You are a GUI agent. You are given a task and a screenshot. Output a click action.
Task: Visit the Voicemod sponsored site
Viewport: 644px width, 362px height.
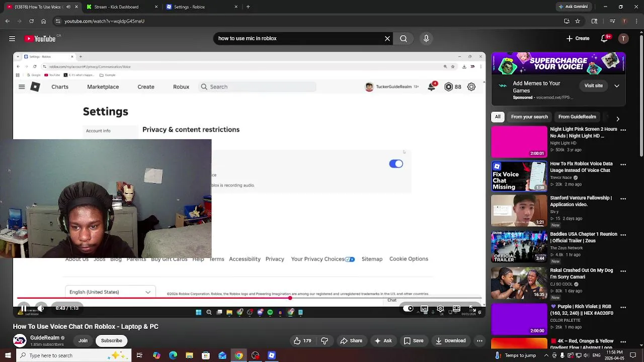click(593, 85)
